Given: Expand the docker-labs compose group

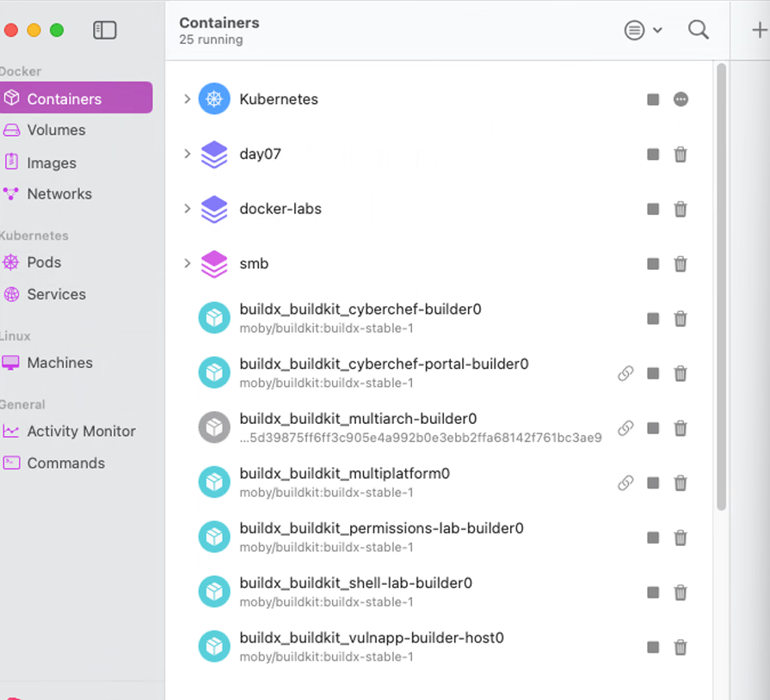Looking at the screenshot, I should [x=187, y=209].
